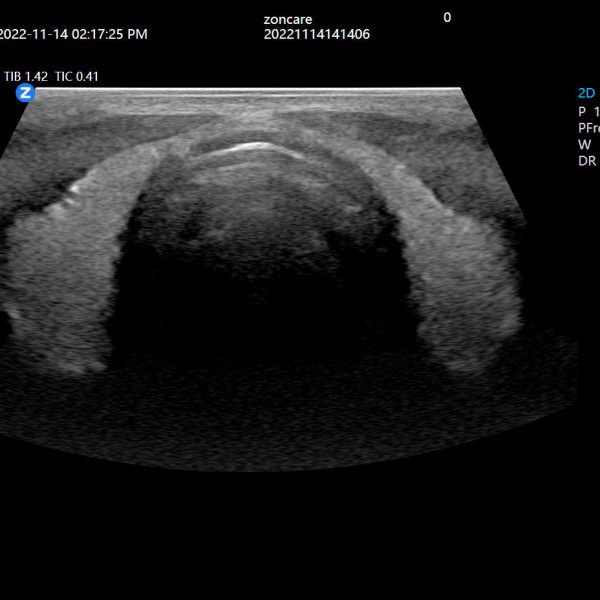The height and width of the screenshot is (600, 600).
Task: Click the PFre frequency parameter
Action: 588,128
